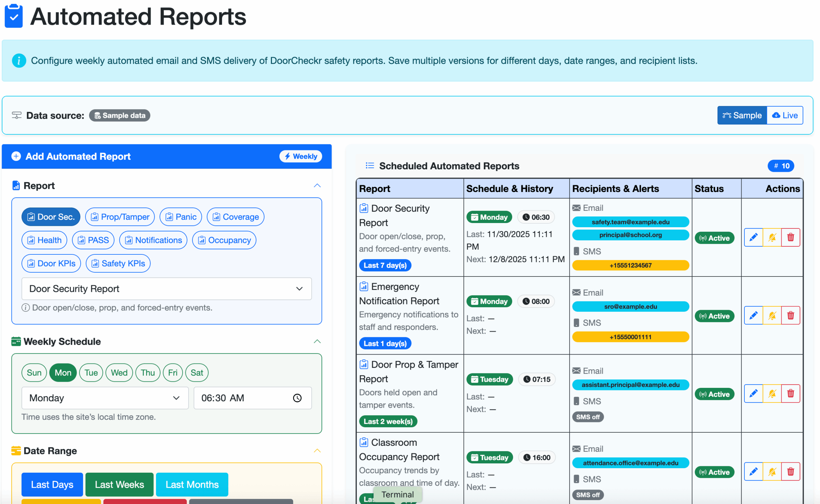
Task: Click the Sample data badge
Action: point(120,115)
